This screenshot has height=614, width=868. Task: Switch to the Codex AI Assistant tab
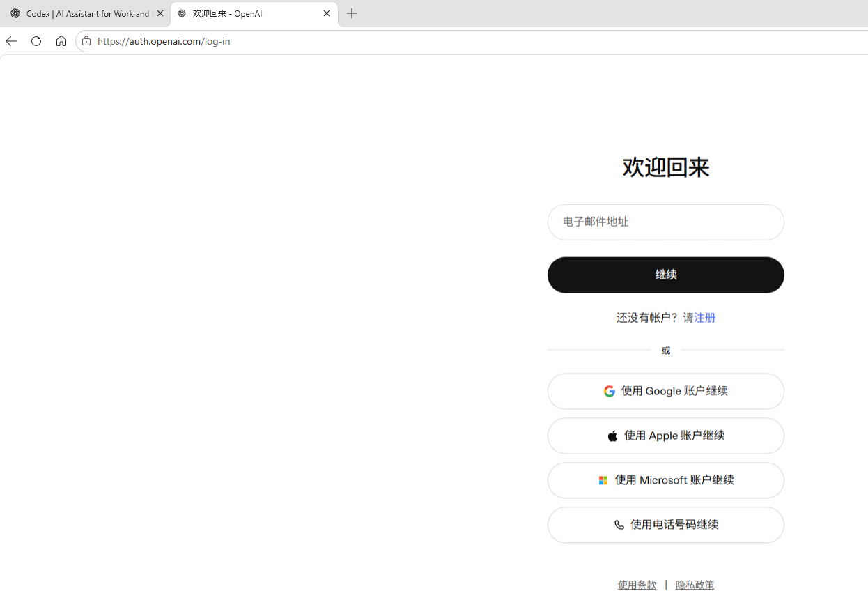point(85,13)
